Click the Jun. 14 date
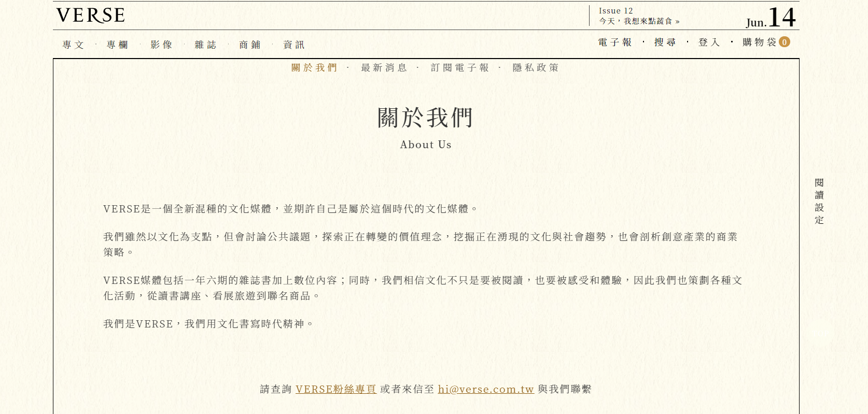 [771, 18]
